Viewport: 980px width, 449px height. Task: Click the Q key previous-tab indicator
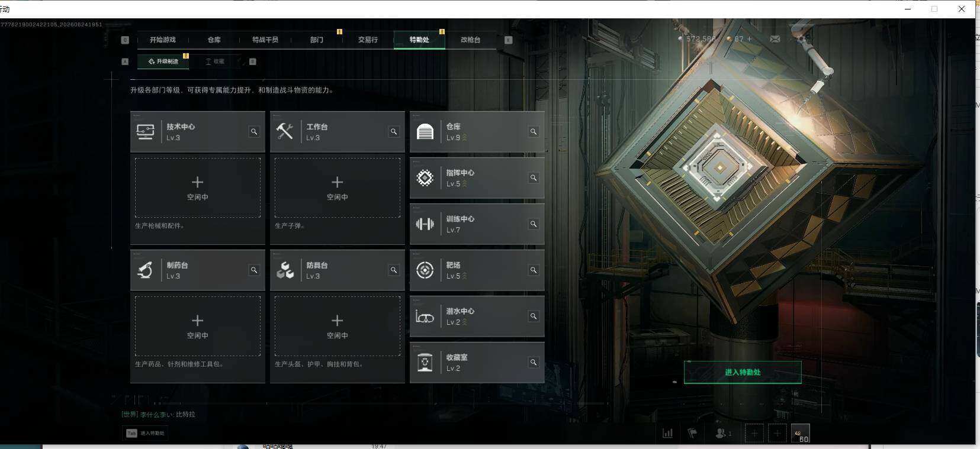125,40
